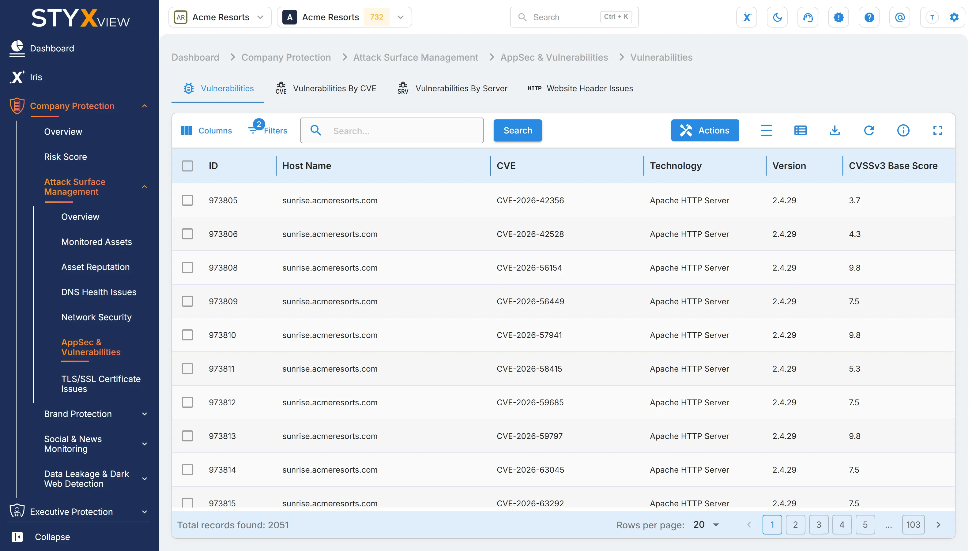Switch to Vulnerabilities By CVE tab
Screen dimensions: 980x551
[326, 88]
